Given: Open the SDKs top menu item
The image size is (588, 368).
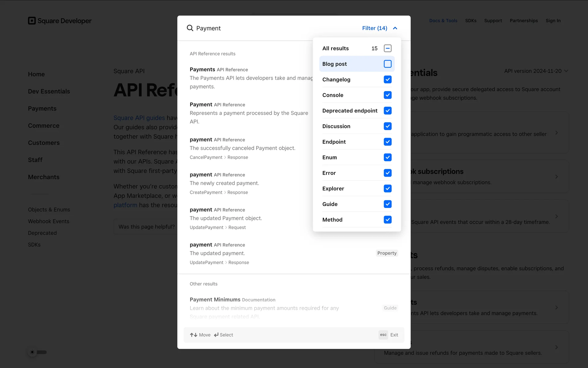Looking at the screenshot, I should click(x=470, y=21).
